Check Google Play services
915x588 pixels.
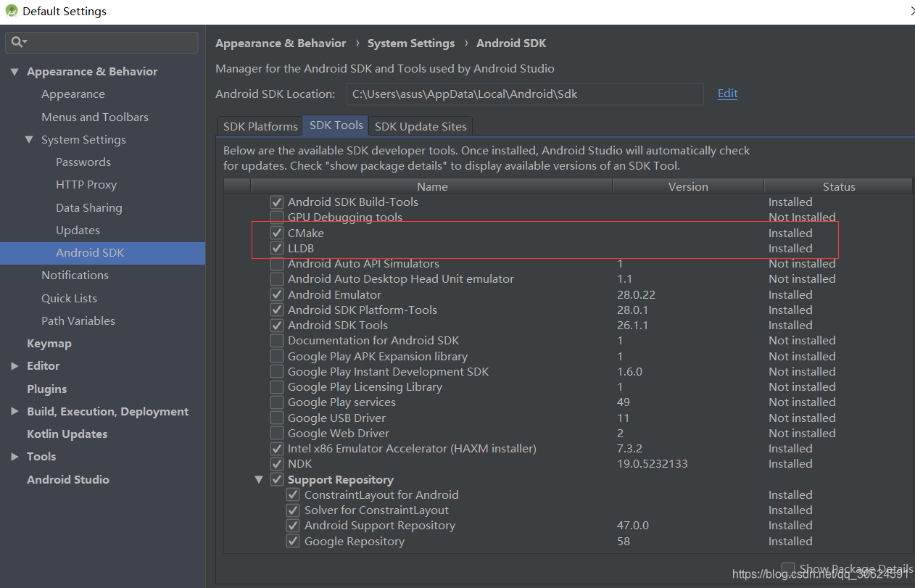(x=277, y=402)
